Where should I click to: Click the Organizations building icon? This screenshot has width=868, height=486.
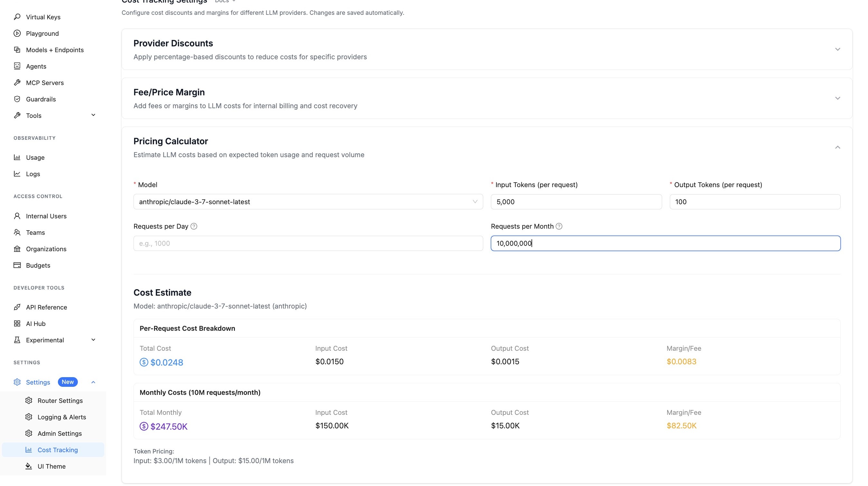pyautogui.click(x=17, y=249)
